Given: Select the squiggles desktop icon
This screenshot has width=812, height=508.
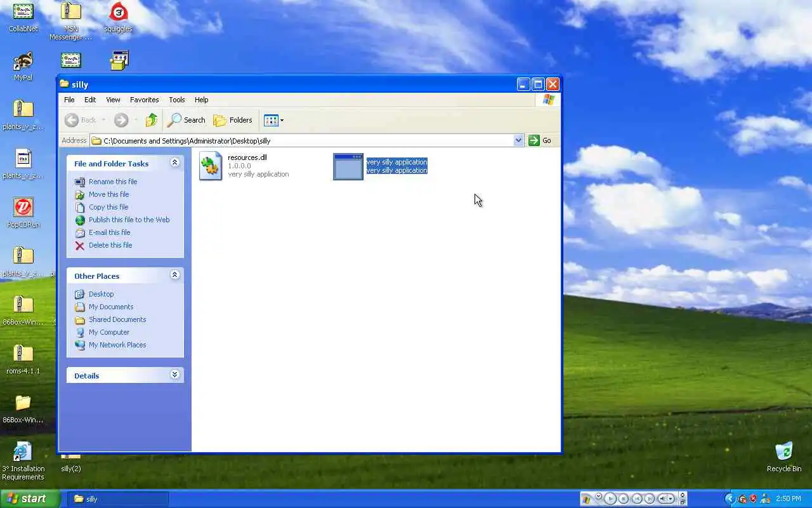Looking at the screenshot, I should coord(118,11).
